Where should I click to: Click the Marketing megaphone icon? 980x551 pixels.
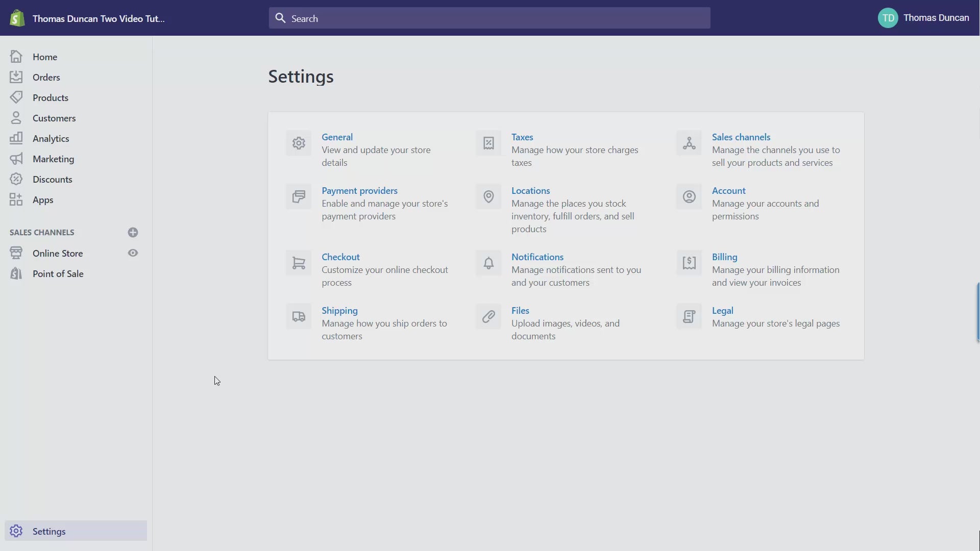[x=16, y=159]
